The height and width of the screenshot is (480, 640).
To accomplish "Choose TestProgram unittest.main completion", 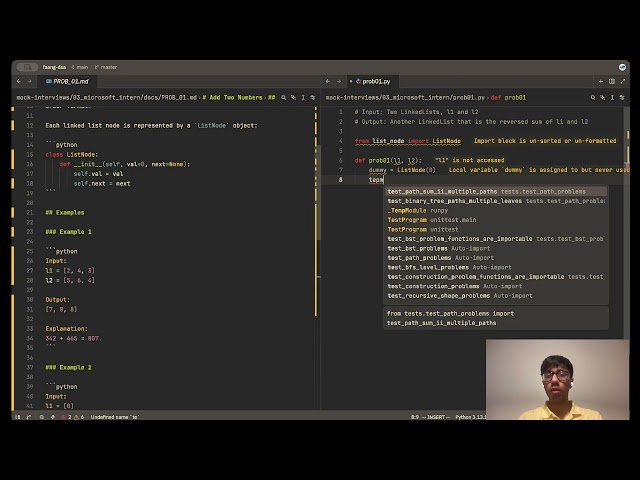I will click(496, 220).
